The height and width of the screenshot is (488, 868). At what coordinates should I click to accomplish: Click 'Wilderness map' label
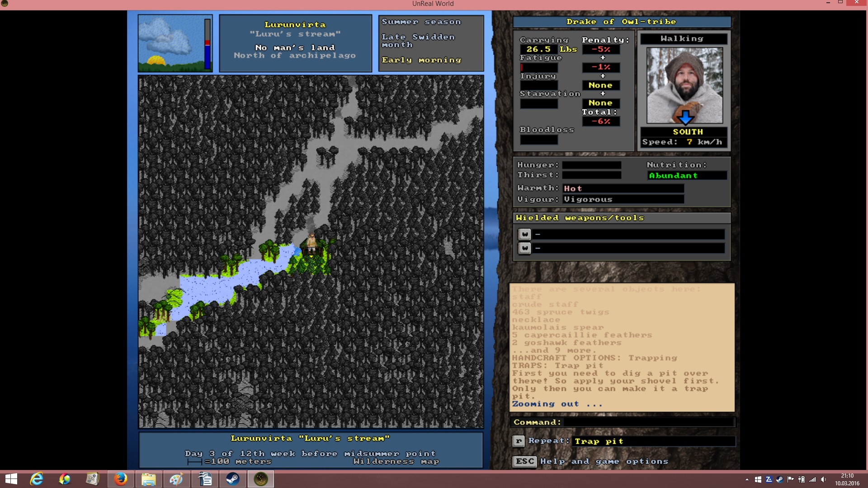click(x=396, y=462)
